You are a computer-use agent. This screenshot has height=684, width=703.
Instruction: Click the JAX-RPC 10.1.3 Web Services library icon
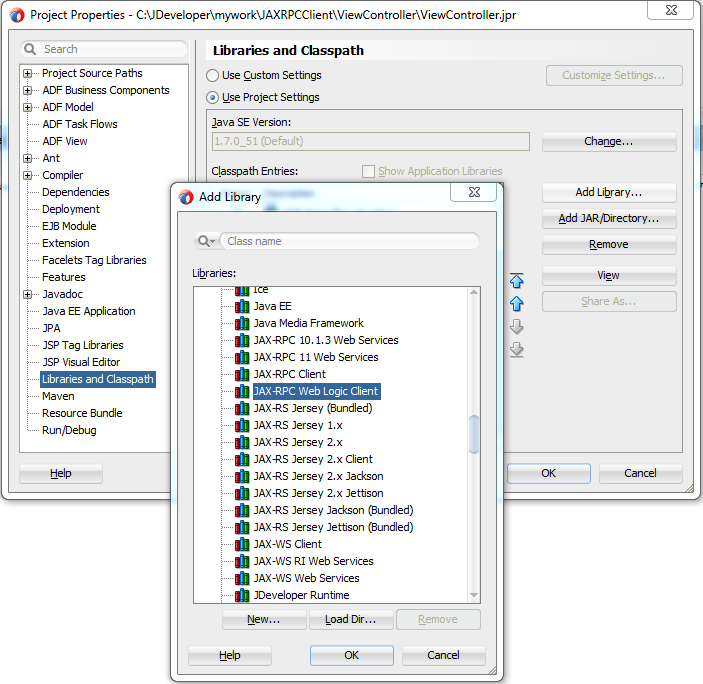pyautogui.click(x=242, y=340)
